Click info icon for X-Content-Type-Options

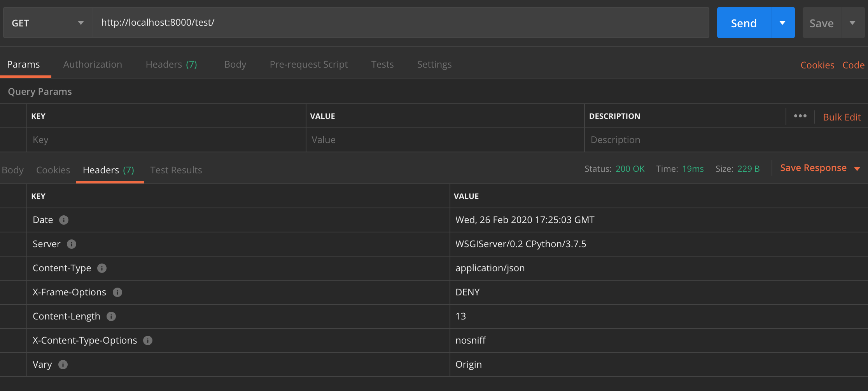point(147,340)
